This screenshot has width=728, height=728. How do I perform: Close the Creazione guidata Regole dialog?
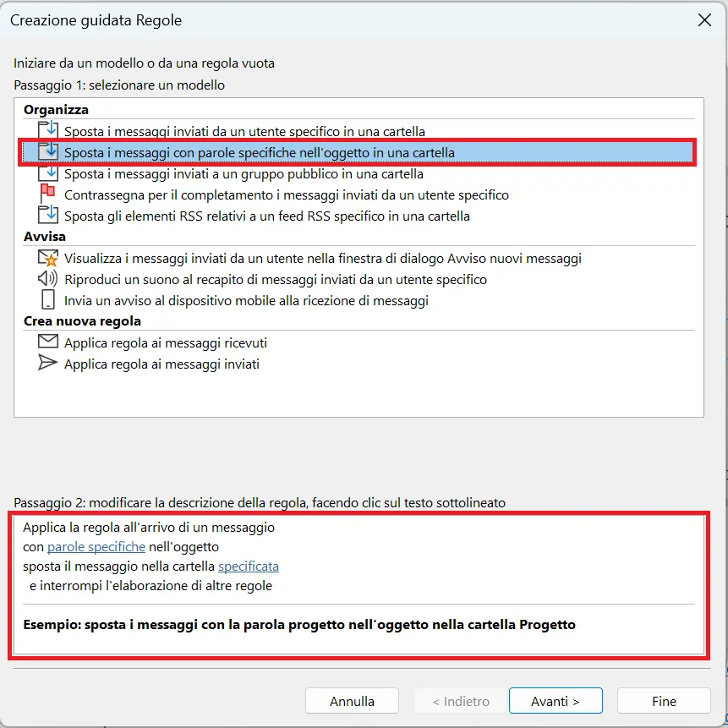704,19
